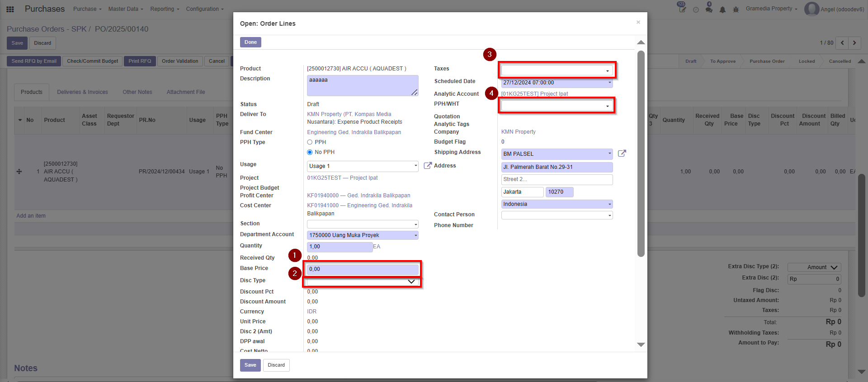Click the Extra Disc Rp amount field
The image size is (868, 382).
pyautogui.click(x=814, y=279)
